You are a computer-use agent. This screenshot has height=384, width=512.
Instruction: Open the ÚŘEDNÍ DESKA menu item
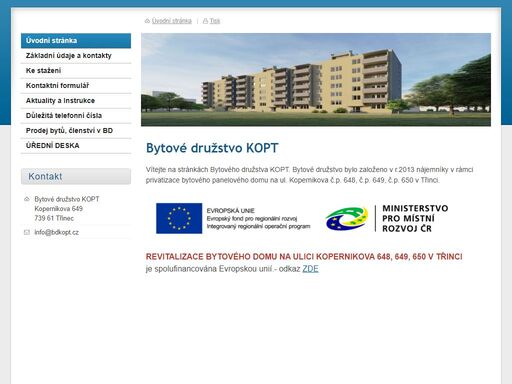[x=76, y=146]
